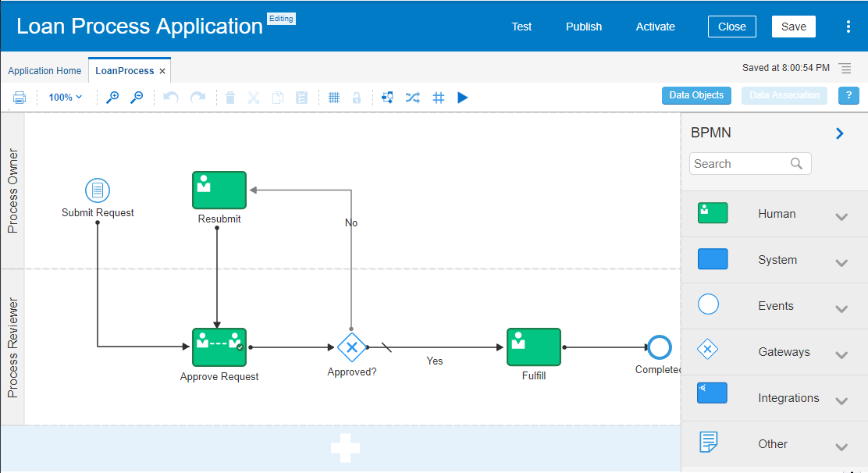Viewport: 868px width, 473px height.
Task: Click the Zoom Out magnifier icon
Action: [136, 98]
